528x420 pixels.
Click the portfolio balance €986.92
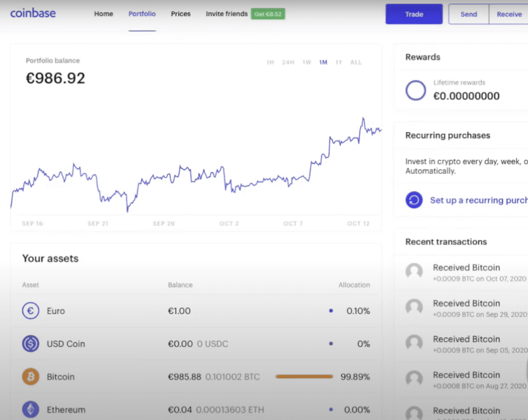tap(56, 78)
